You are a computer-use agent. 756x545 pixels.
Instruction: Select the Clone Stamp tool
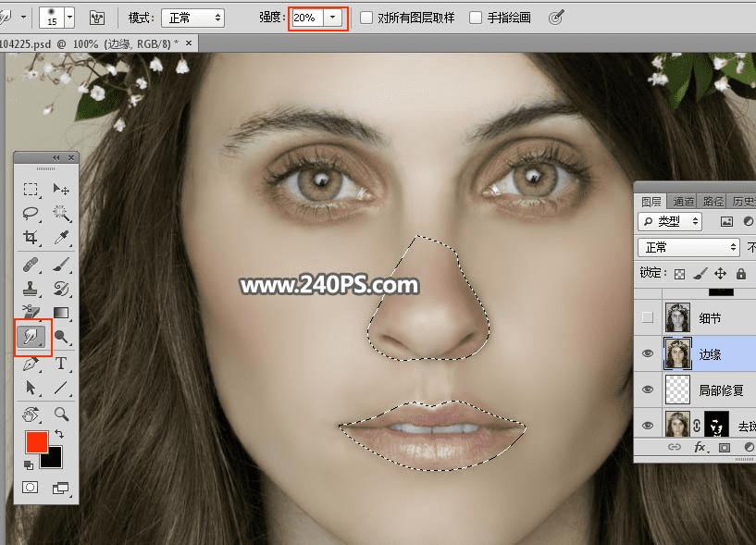(31, 289)
